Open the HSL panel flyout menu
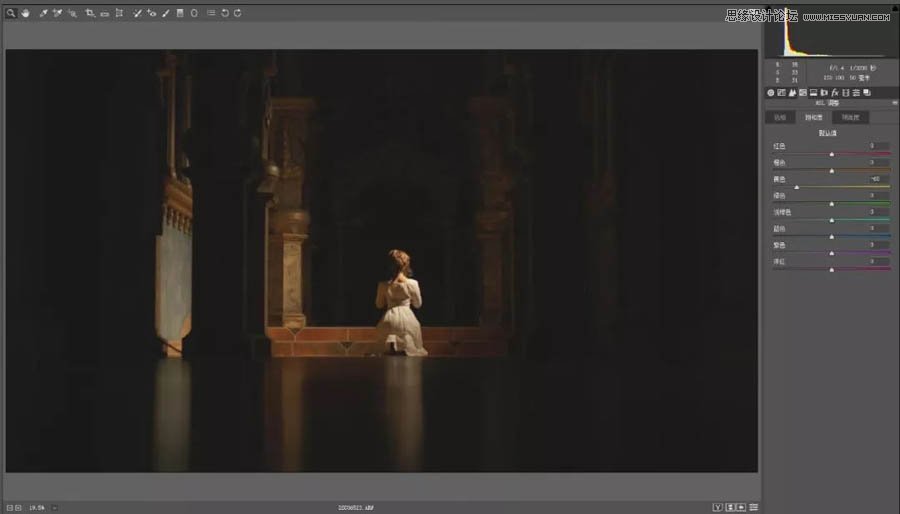Image resolution: width=900 pixels, height=514 pixels. (x=895, y=103)
